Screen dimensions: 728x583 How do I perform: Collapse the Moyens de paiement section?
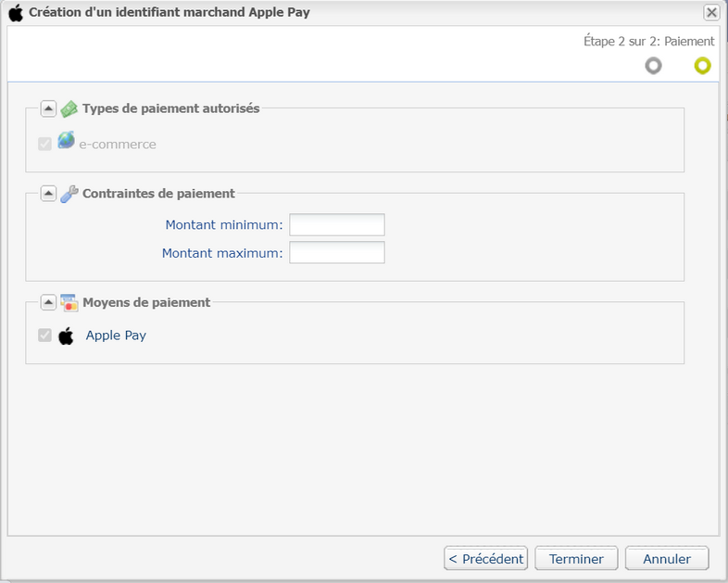(x=48, y=302)
